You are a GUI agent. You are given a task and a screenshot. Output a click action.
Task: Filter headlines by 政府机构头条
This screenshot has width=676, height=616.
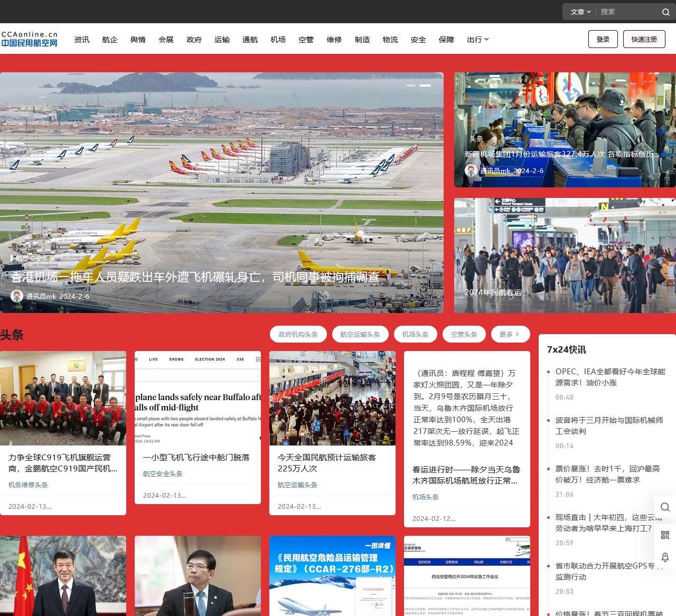298,334
